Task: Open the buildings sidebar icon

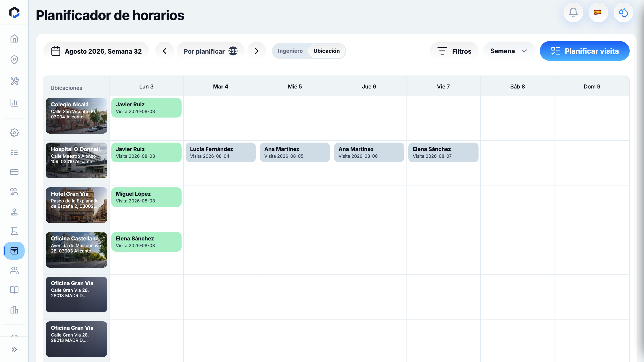Action: click(14, 309)
